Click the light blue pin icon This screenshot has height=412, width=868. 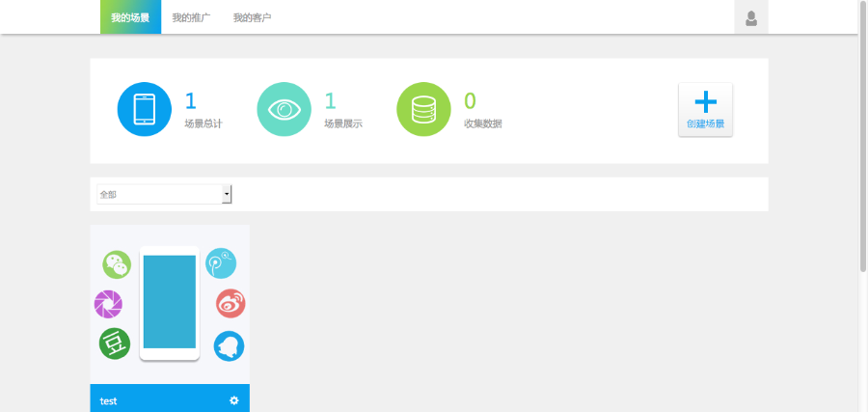221,263
